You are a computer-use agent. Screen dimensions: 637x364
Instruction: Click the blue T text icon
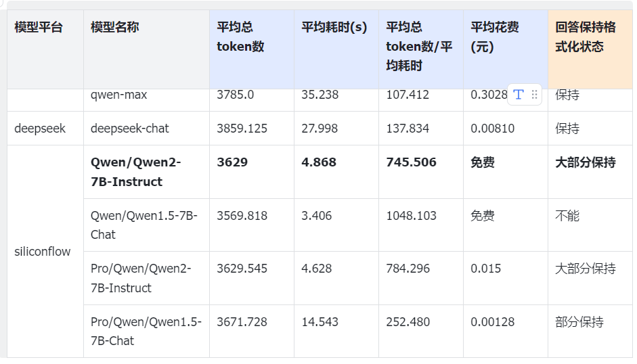click(x=519, y=95)
